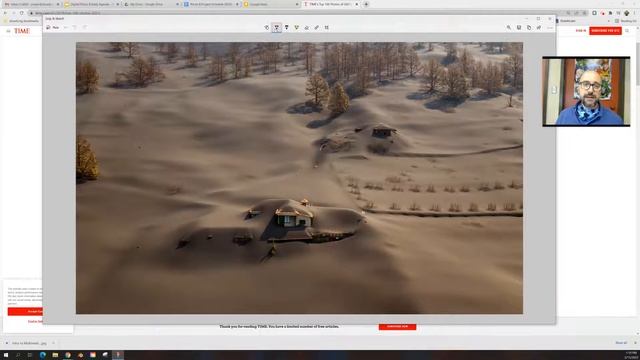Copy the snip with Copy icon
Viewport: 640px width, 360px height.
click(529, 27)
